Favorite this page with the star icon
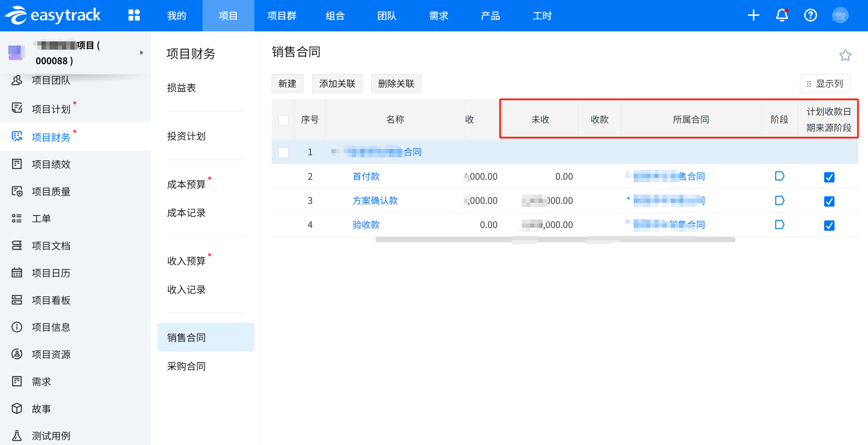 click(x=845, y=55)
